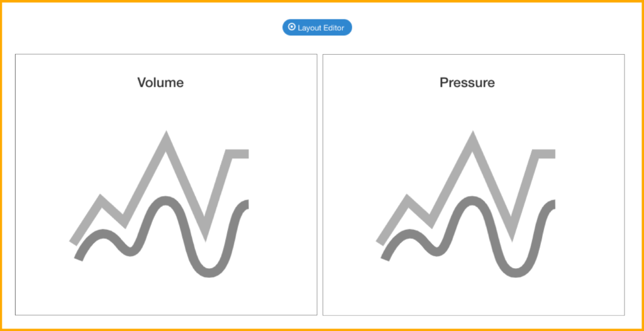
Task: Click the left starting tip of Pressure's wavy curve
Action: click(386, 258)
